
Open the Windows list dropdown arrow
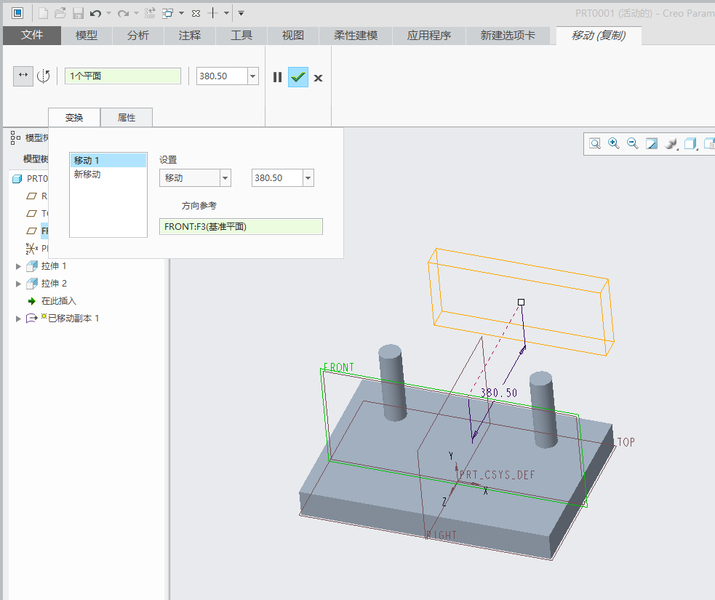(181, 13)
